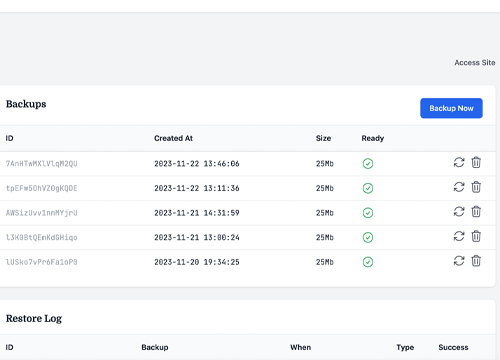Click ready checkmark for 14:31:59 backup
This screenshot has height=360, width=500.
point(368,213)
